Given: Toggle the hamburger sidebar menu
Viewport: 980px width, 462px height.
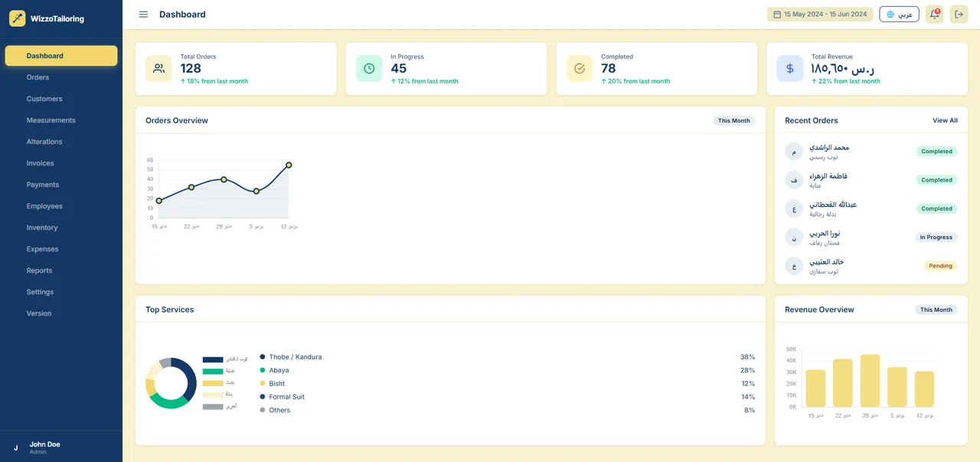Looking at the screenshot, I should coord(143,15).
